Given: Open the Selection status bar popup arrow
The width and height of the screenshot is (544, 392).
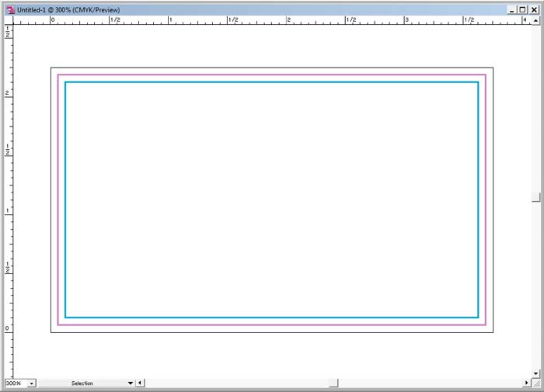Looking at the screenshot, I should [x=130, y=383].
